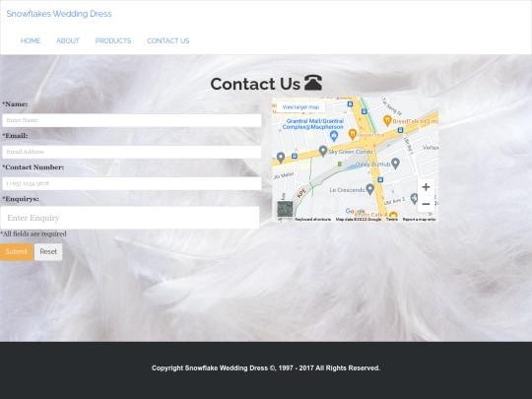
Task: Click the Knots Cafe pin on the map
Action: tap(393, 215)
